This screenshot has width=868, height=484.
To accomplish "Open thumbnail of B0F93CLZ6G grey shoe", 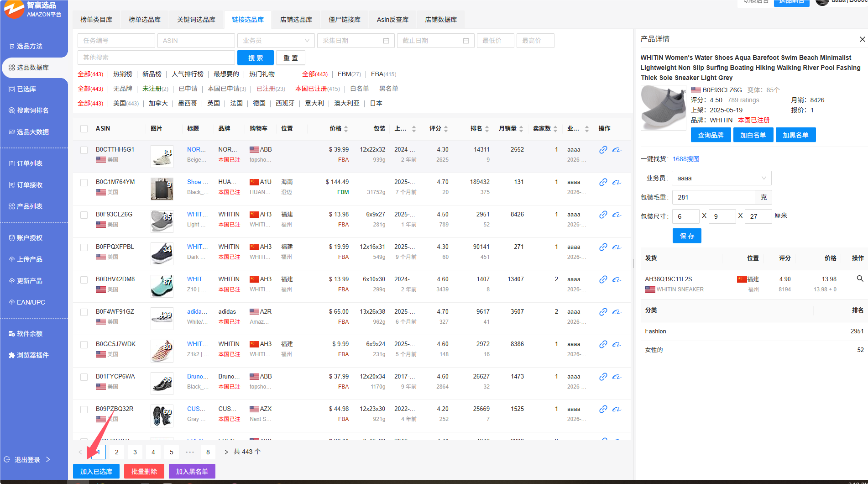I will click(162, 221).
